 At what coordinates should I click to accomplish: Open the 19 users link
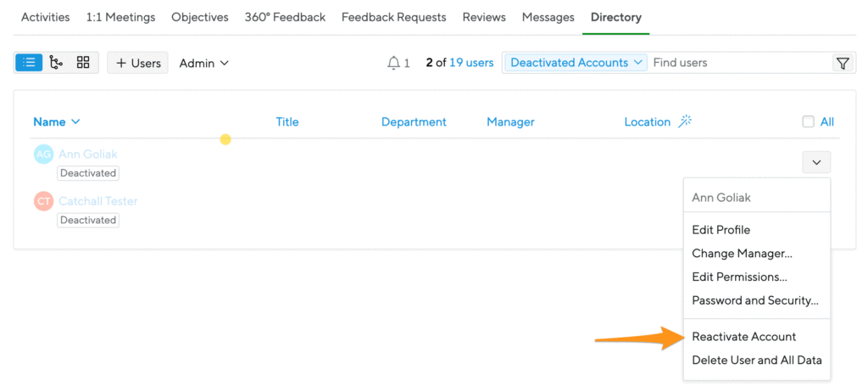coord(471,63)
